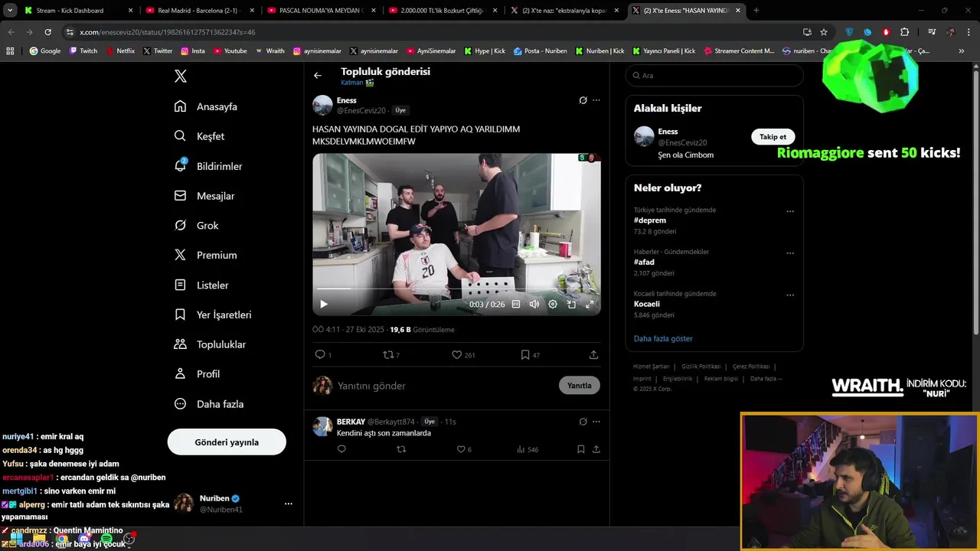Viewport: 980px width, 551px height.
Task: Reply to BERKAY comment
Action: pos(341,449)
